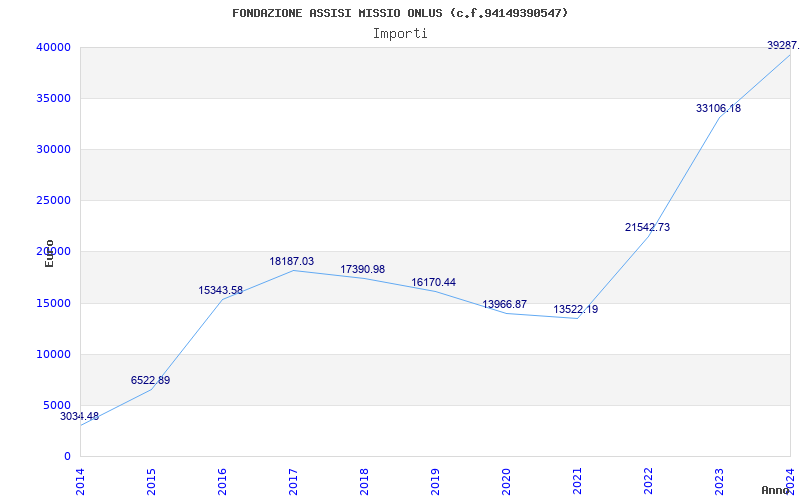Click x-axis year 2020

click(x=506, y=482)
